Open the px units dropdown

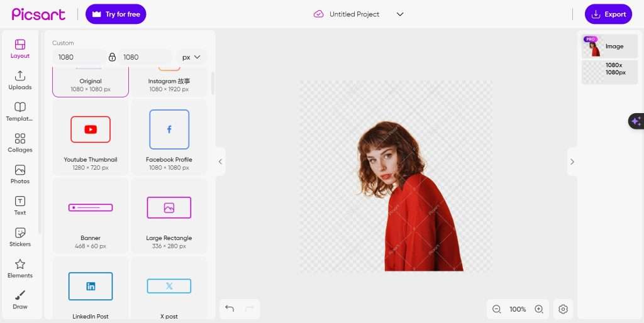pos(191,57)
